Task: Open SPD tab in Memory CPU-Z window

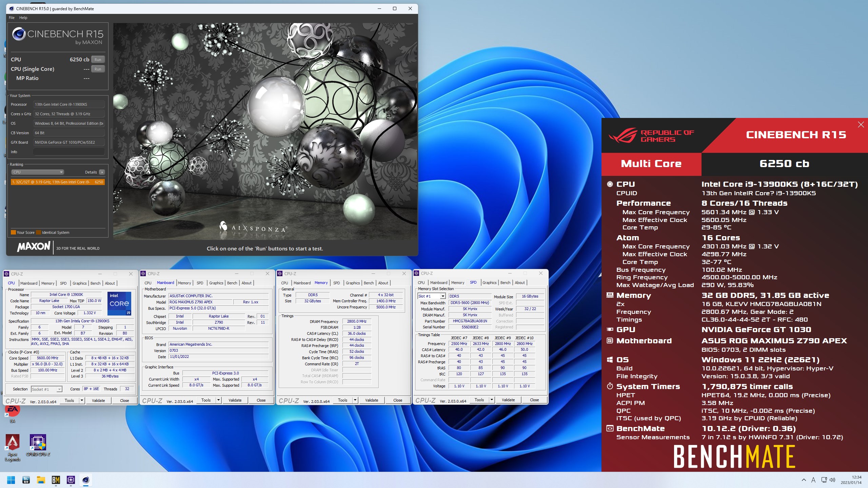Action: click(336, 283)
